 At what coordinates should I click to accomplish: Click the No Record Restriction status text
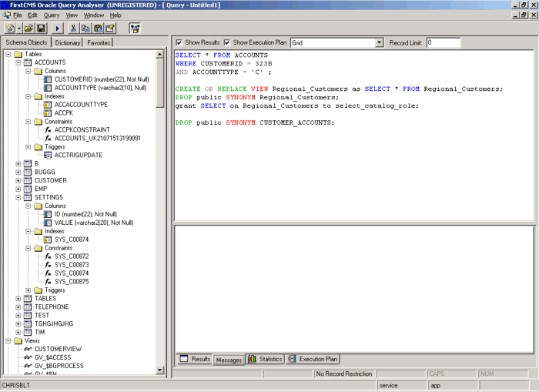pyautogui.click(x=344, y=374)
